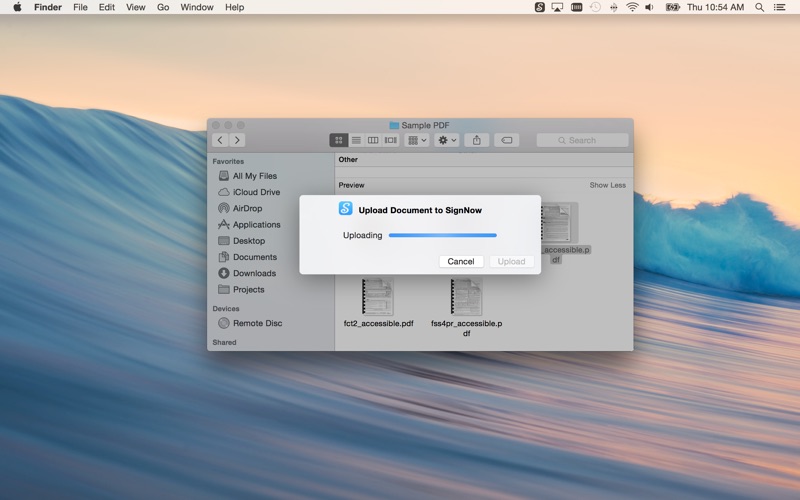Image resolution: width=800 pixels, height=500 pixels.
Task: Click the Devices sidebar heading
Action: click(x=226, y=309)
